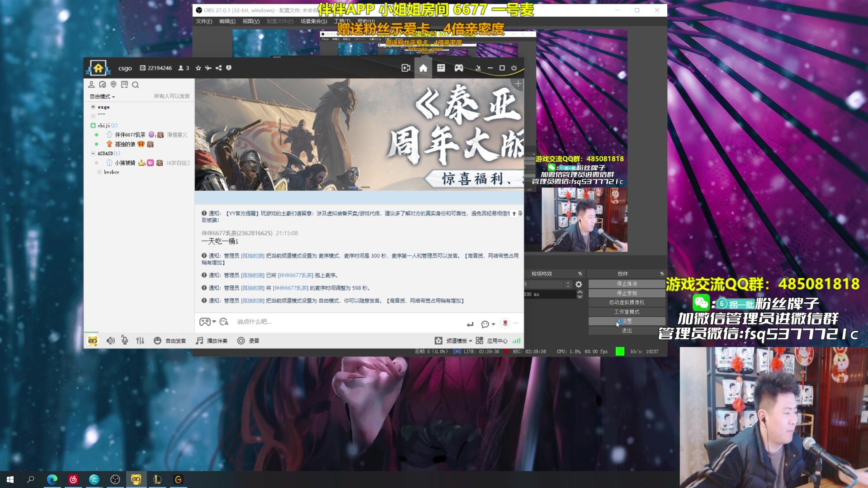Screen dimensions: 868x488
Task: Click the 自由发言 button
Action: pos(170,341)
